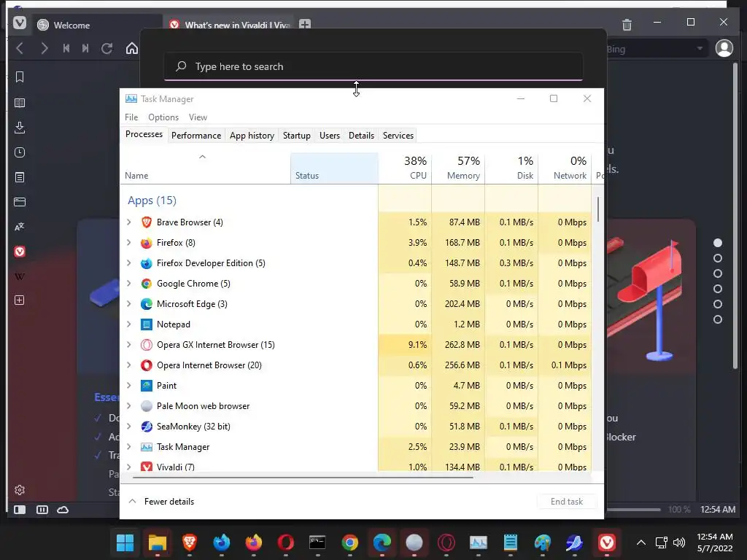Open Notes panel in Vivaldi sidebar
Screen dimensions: 747x560
pyautogui.click(x=20, y=177)
